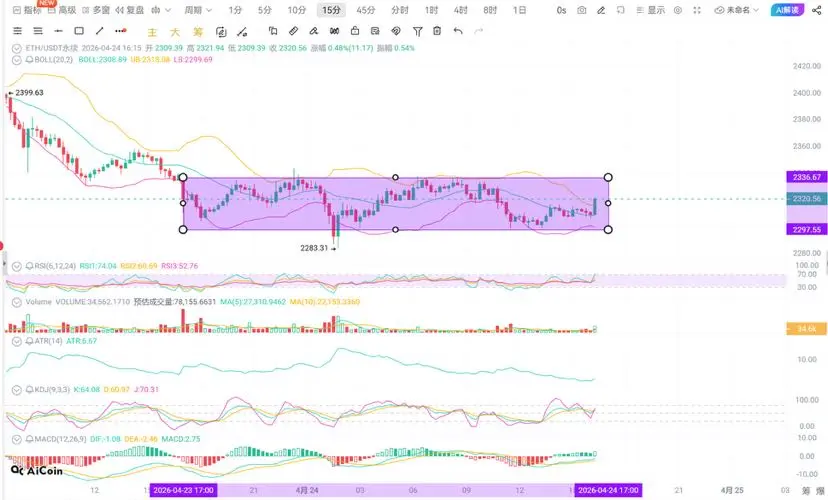Start 复盘 replay mode
The width and height of the screenshot is (828, 500).
[129, 10]
